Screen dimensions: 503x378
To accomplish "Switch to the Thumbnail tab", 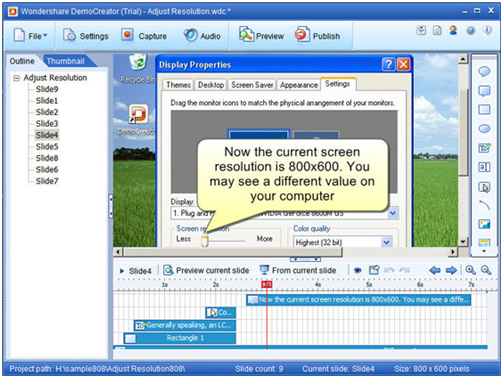I will (x=66, y=61).
